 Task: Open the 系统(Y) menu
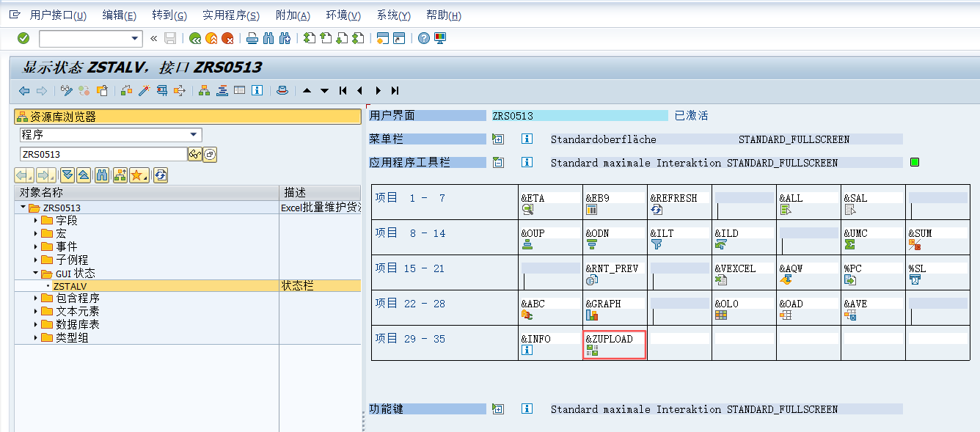point(394,15)
